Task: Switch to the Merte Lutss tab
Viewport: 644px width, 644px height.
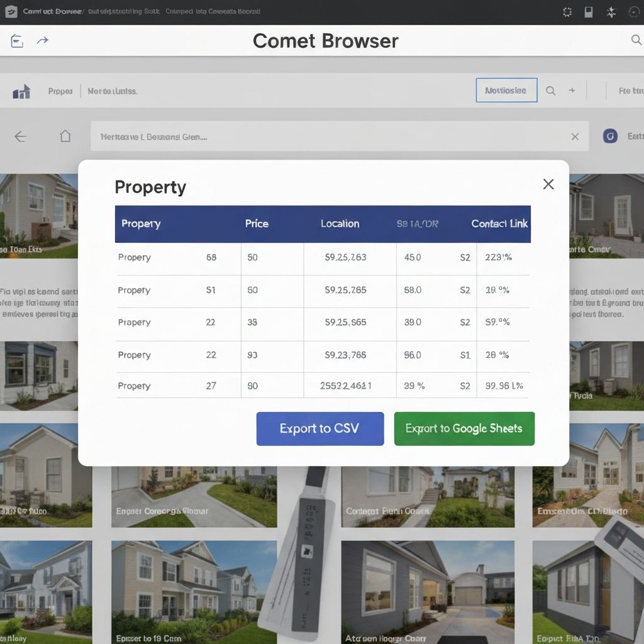Action: (x=113, y=91)
